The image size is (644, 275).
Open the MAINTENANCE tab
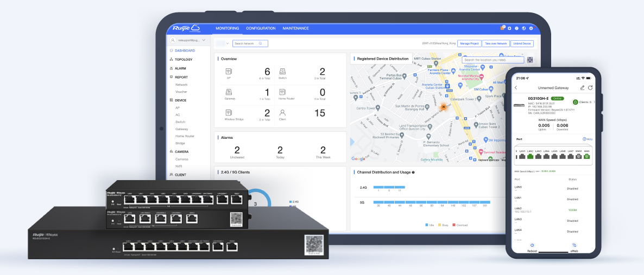point(295,28)
